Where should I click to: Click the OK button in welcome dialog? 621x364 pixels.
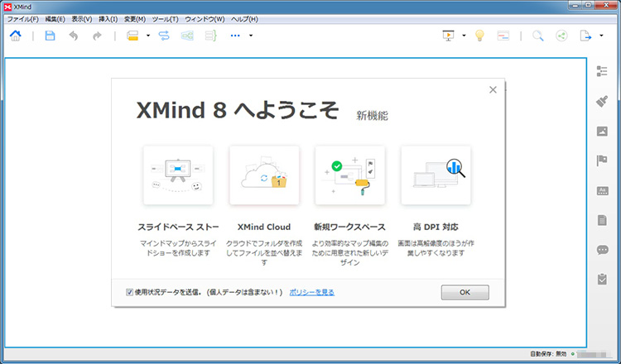465,292
